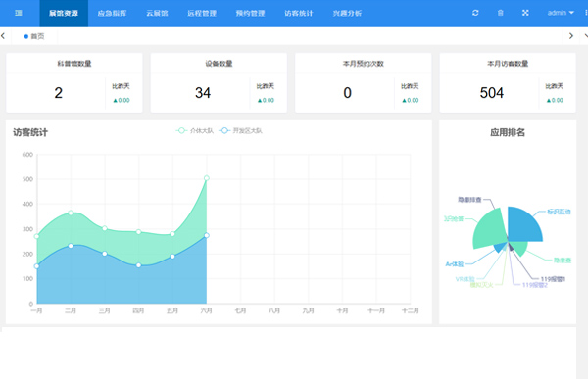Screen dimensions: 588x379
Task: Click the 访客统计 chart title
Action: 30,132
